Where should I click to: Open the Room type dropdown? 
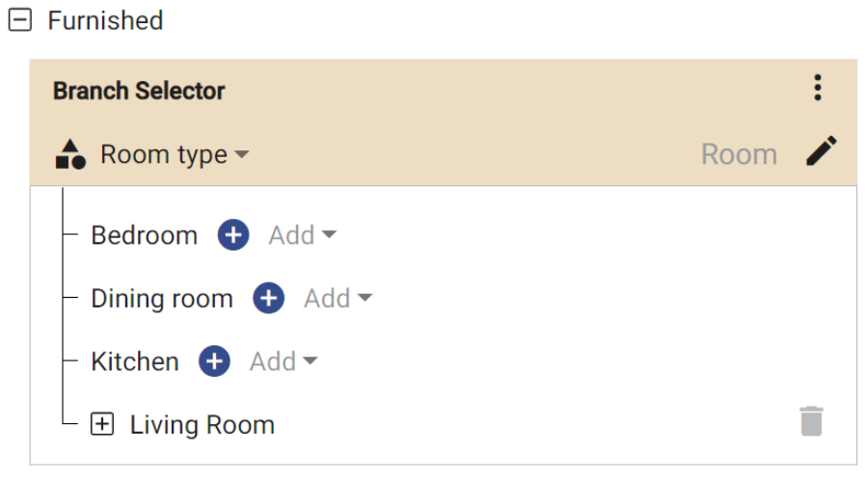[175, 154]
